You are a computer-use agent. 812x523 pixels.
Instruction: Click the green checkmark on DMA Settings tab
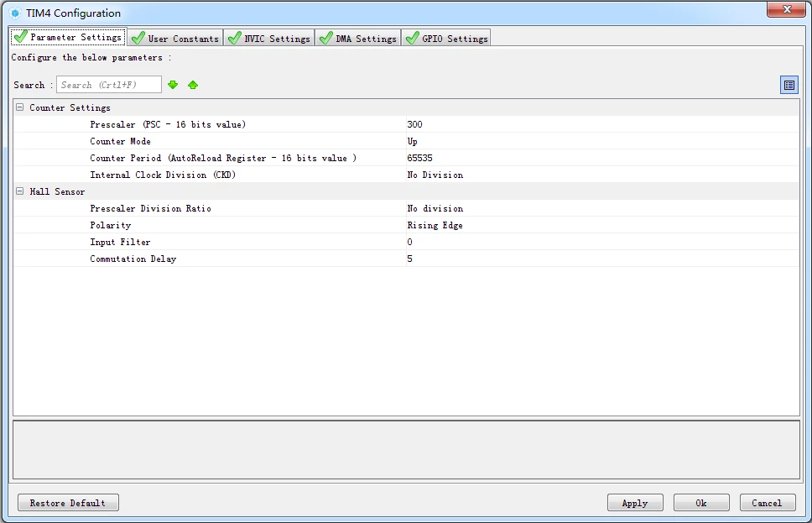click(x=325, y=38)
